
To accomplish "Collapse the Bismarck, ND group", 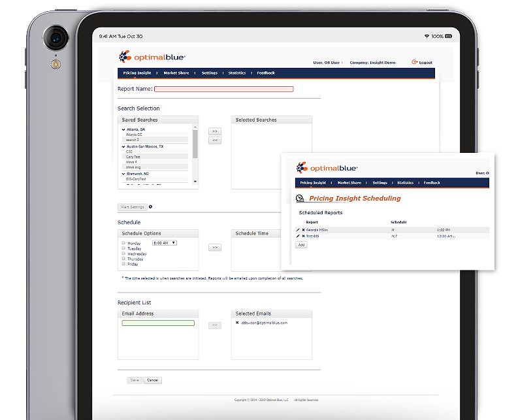I will point(123,174).
